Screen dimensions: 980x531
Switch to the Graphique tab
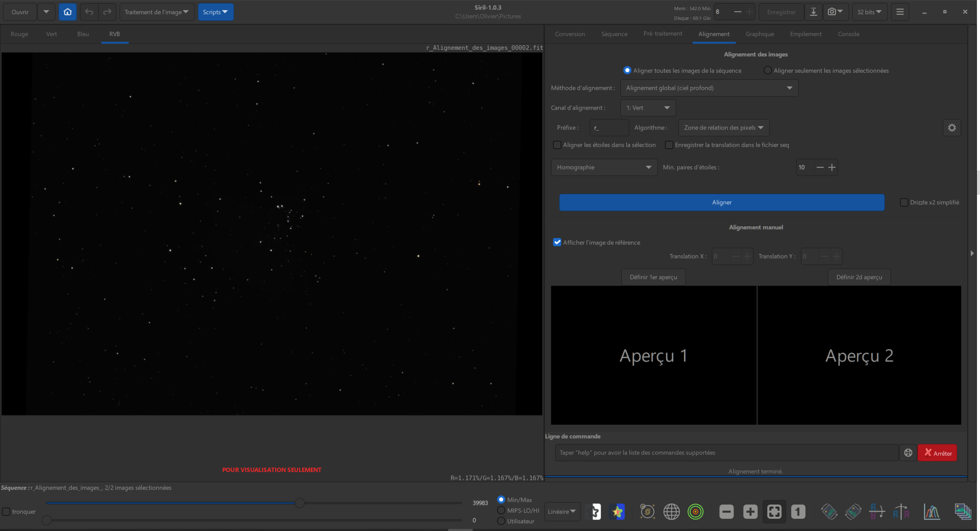(760, 34)
